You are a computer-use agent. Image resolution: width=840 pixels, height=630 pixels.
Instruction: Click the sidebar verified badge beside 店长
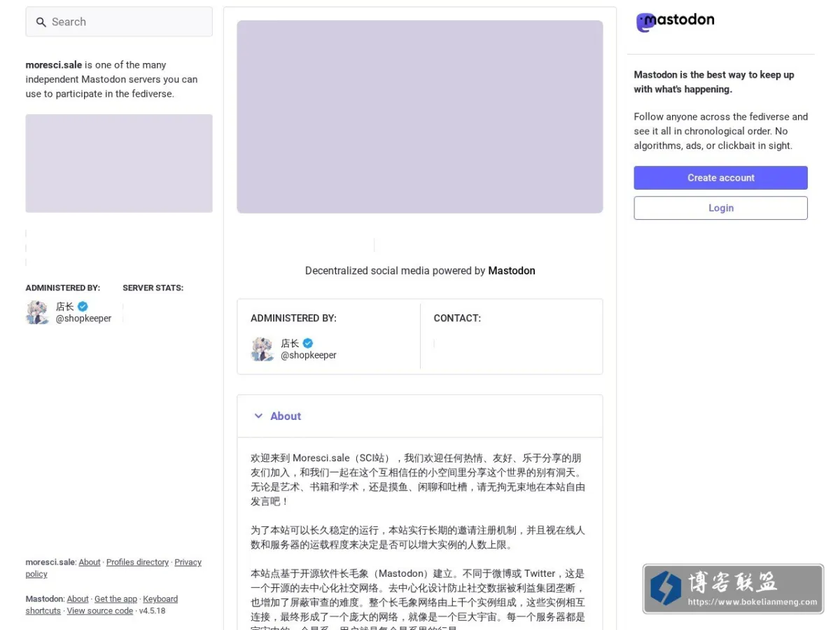83,307
